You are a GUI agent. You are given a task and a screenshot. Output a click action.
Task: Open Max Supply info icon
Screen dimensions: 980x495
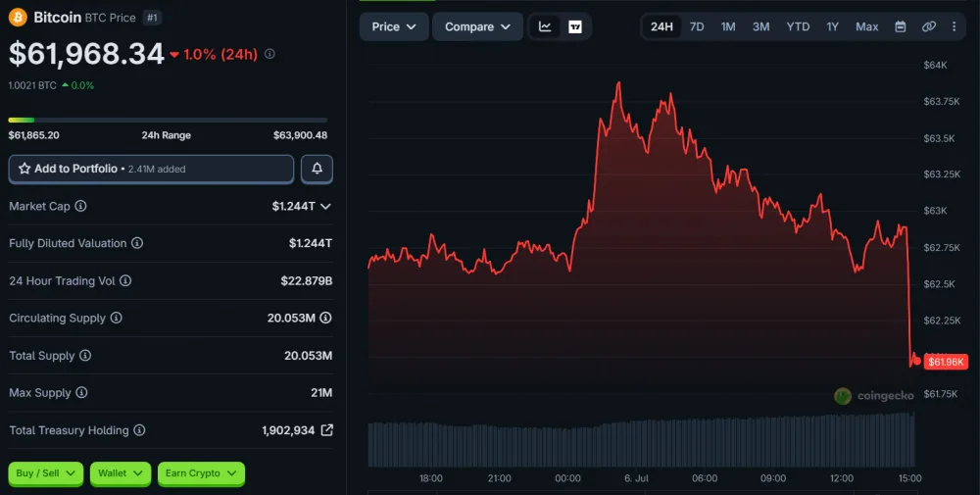(81, 392)
